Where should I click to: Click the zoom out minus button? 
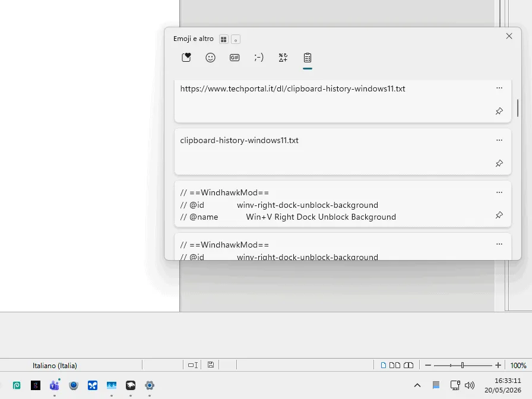pos(428,365)
